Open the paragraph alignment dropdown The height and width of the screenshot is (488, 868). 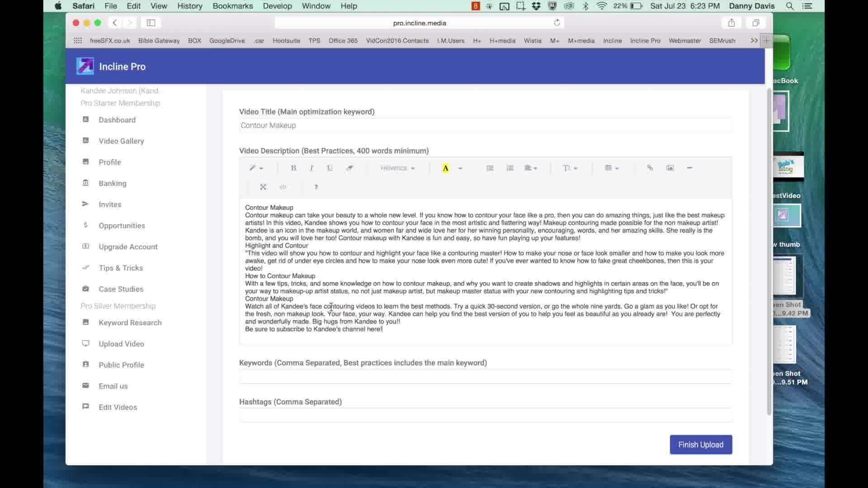[531, 168]
